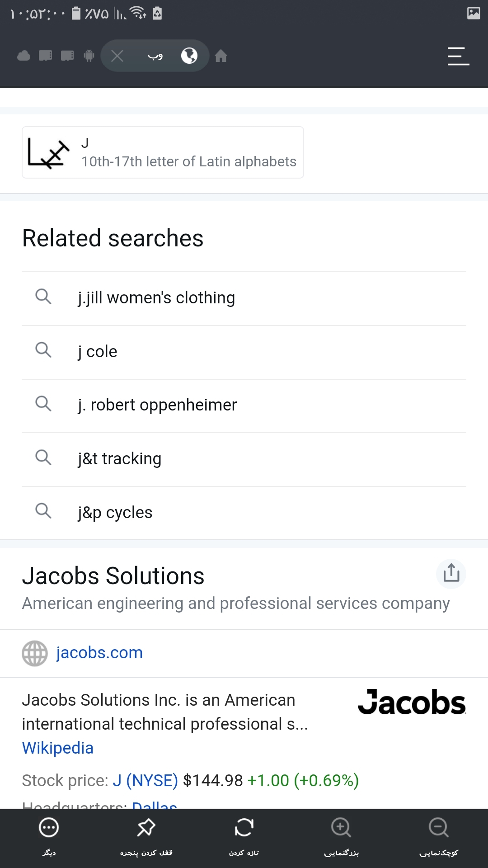Open the Wikipedia link for Jacobs
This screenshot has height=868, width=488.
[58, 748]
